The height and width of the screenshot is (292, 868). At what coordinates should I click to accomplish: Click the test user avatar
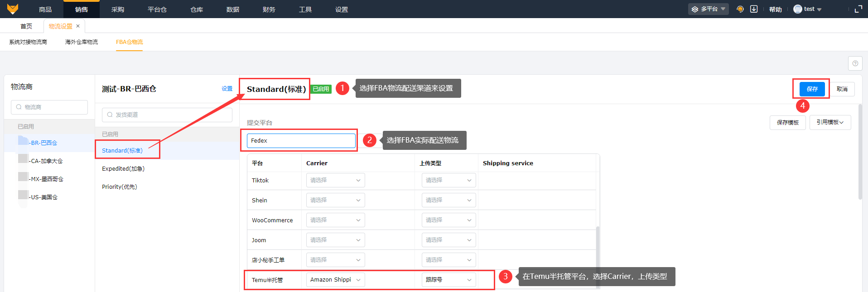(x=798, y=9)
